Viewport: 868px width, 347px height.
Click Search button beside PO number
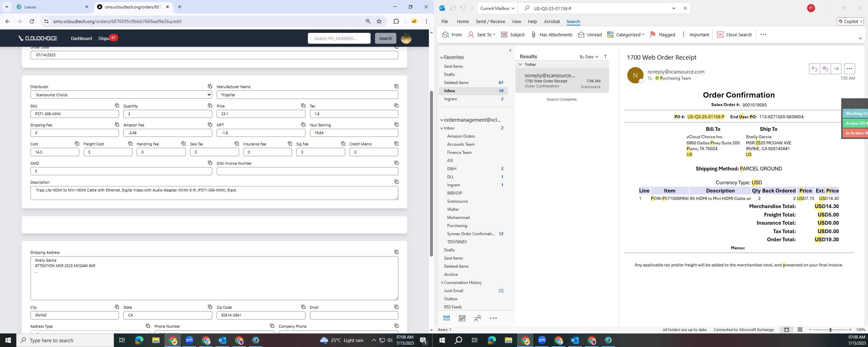(x=386, y=38)
